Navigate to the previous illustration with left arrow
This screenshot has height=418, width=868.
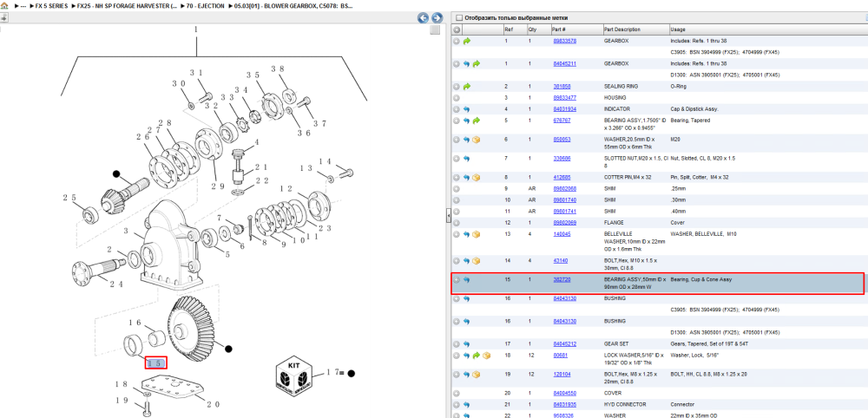point(424,17)
